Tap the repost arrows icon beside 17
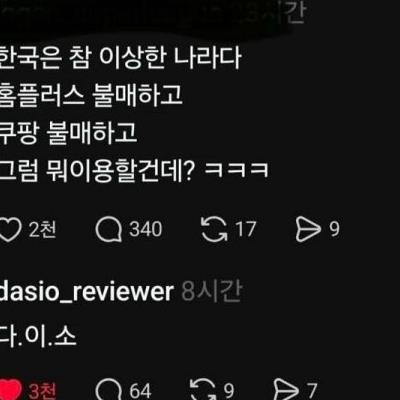 click(214, 229)
